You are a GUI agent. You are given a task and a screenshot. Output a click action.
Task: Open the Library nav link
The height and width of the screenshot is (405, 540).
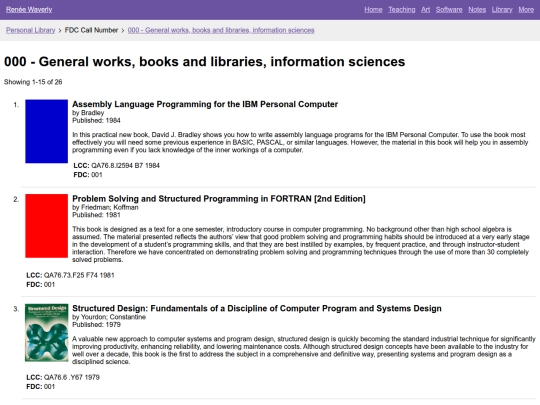[502, 10]
